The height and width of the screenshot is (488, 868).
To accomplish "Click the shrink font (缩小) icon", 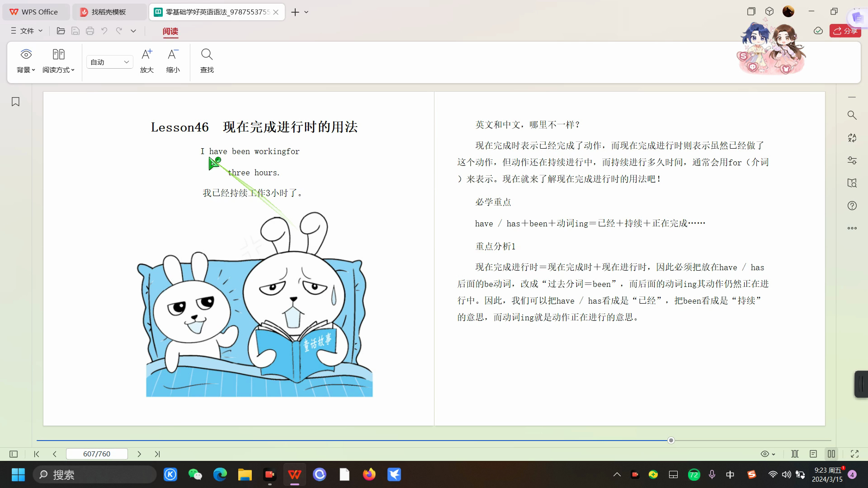I will [x=173, y=55].
